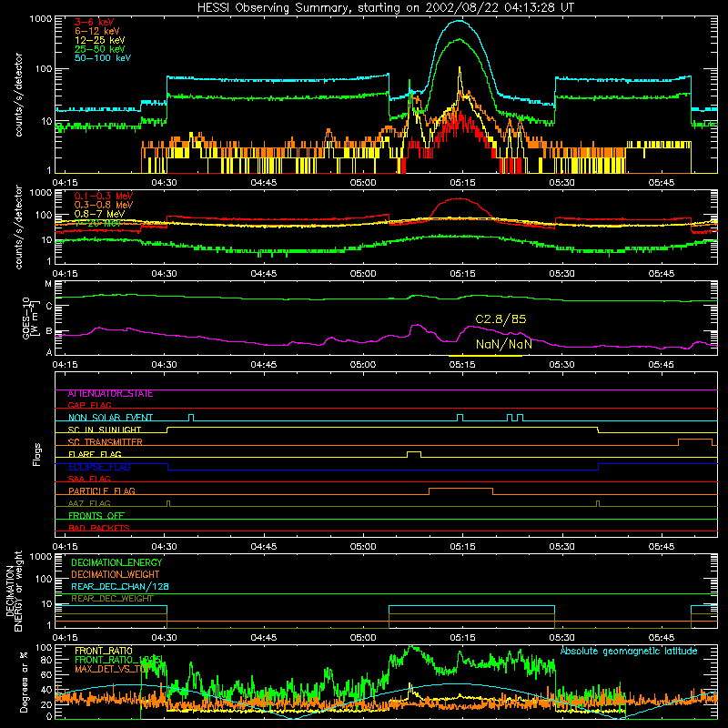Click the 'FRONTS_OFF' flag label

96,516
